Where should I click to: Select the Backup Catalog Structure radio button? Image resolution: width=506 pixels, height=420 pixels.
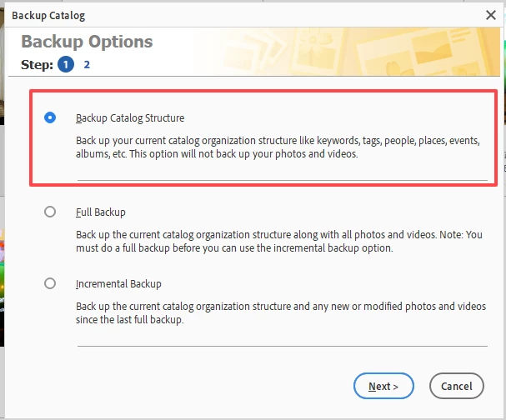50,118
